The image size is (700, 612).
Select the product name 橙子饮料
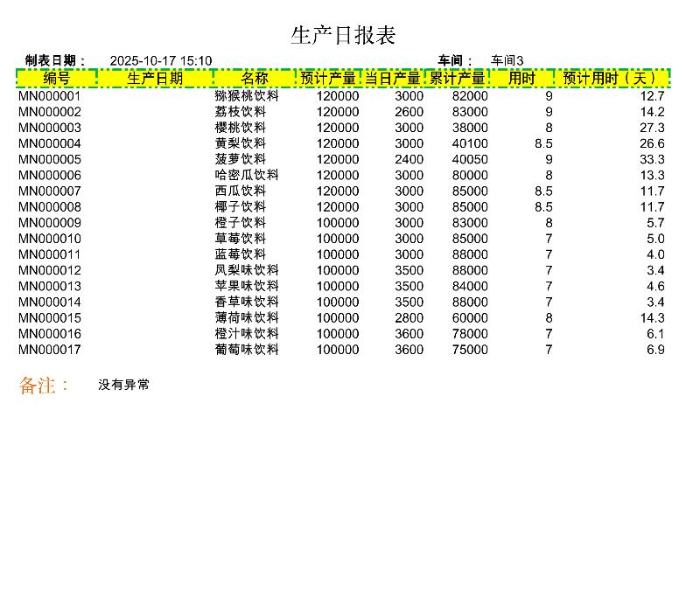[x=240, y=223]
